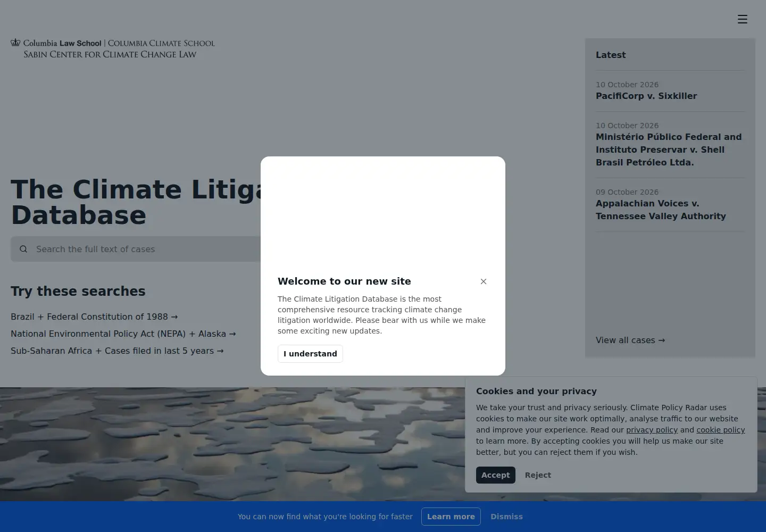This screenshot has height=532, width=766.
Task: Open the privacy policy link
Action: point(652,430)
